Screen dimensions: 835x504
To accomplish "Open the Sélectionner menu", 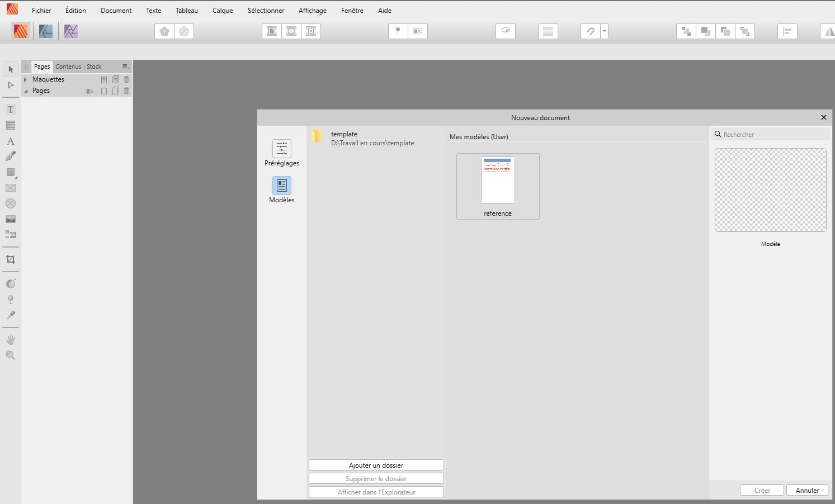I will pos(266,11).
